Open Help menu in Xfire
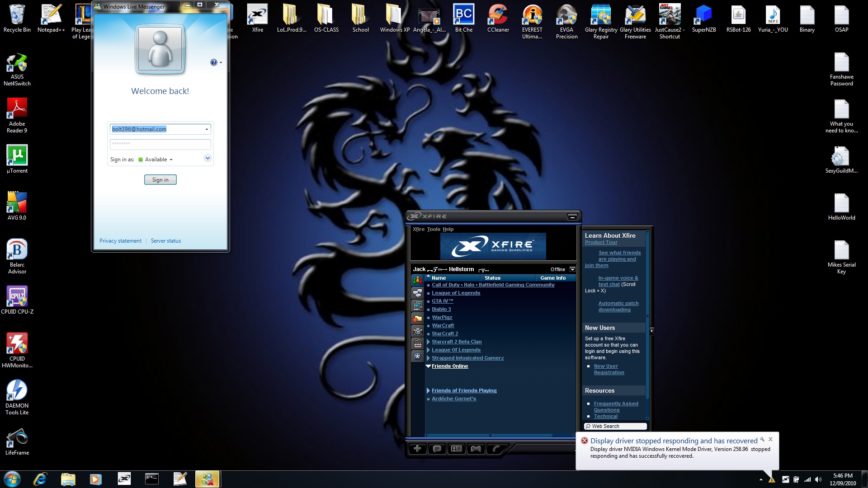 point(448,229)
